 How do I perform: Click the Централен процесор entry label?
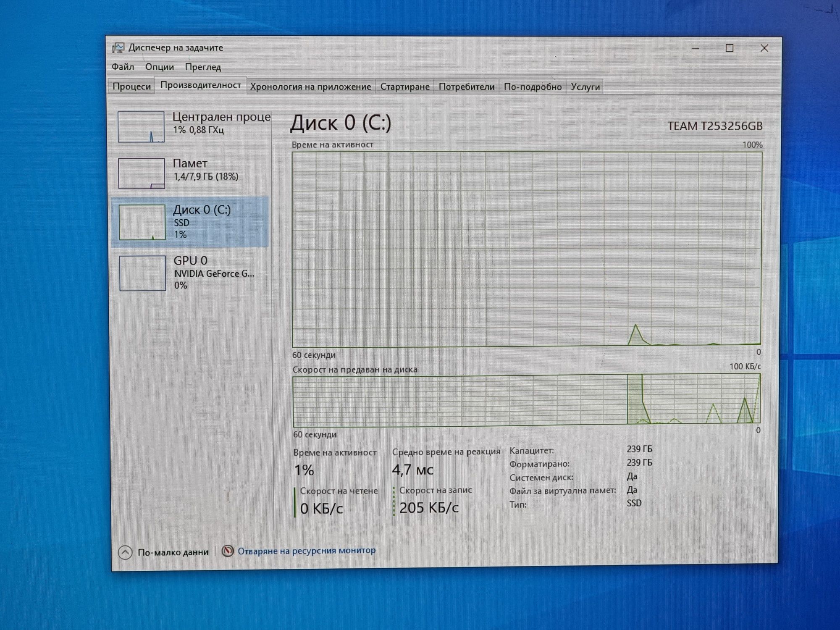click(221, 117)
